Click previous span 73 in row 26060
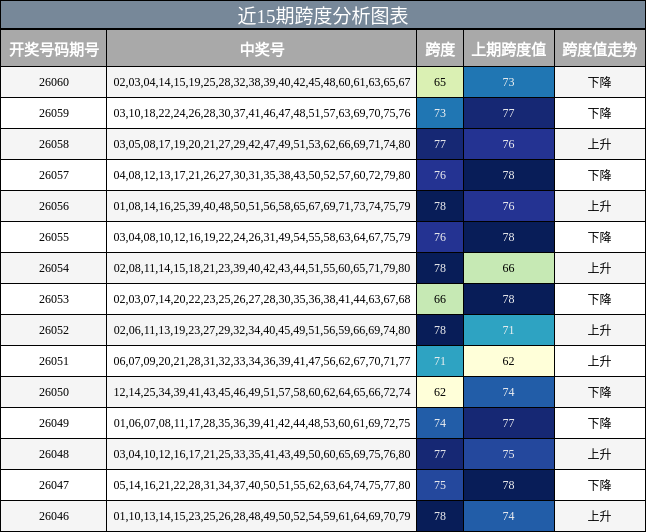Image resolution: width=646 pixels, height=532 pixels. (509, 82)
